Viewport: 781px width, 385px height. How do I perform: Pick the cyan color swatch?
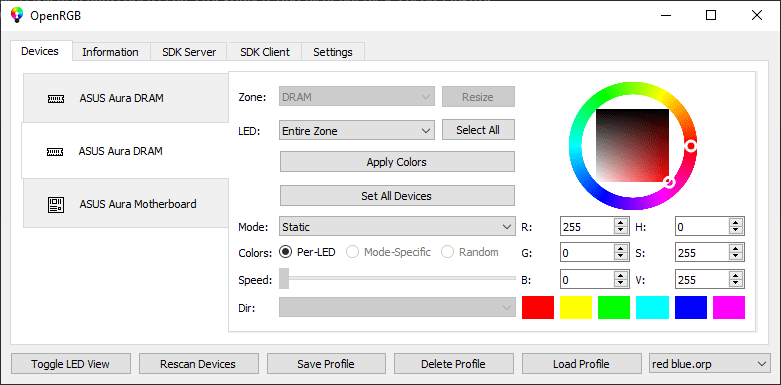click(x=652, y=307)
